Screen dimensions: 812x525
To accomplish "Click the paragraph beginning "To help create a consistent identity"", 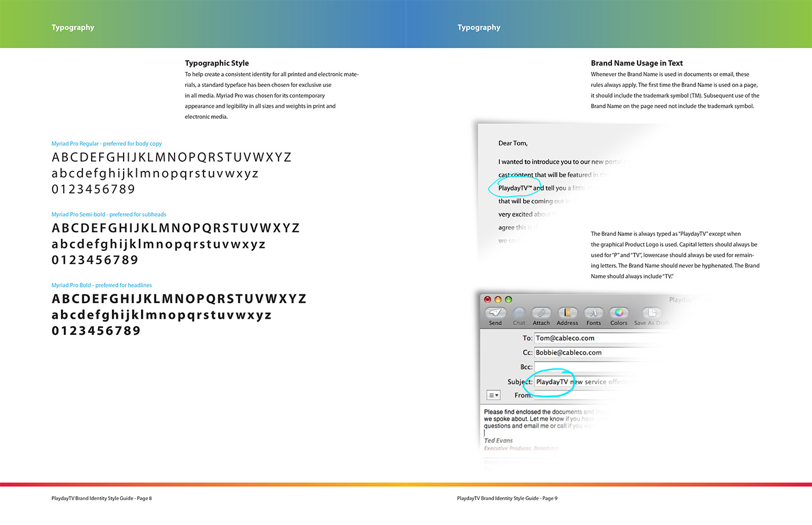I will click(271, 96).
